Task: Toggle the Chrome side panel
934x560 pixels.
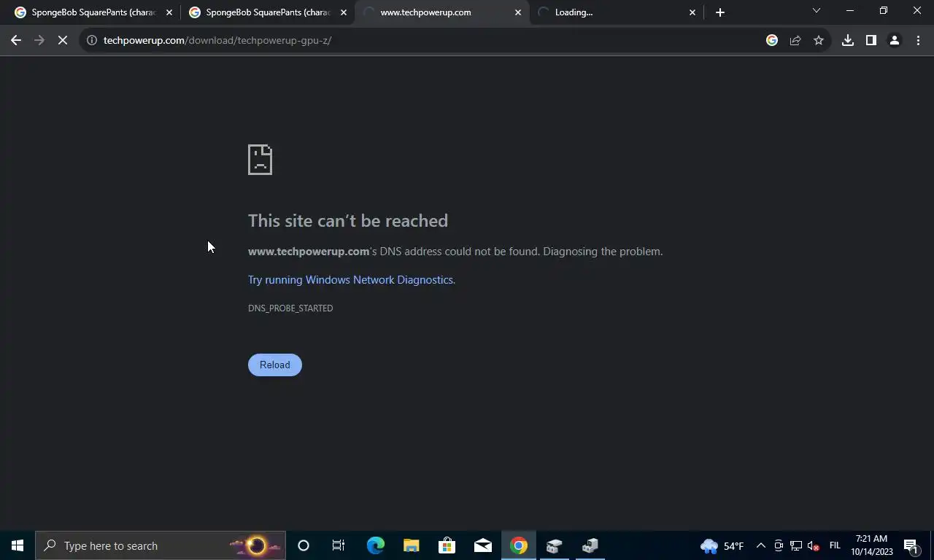Action: [871, 41]
